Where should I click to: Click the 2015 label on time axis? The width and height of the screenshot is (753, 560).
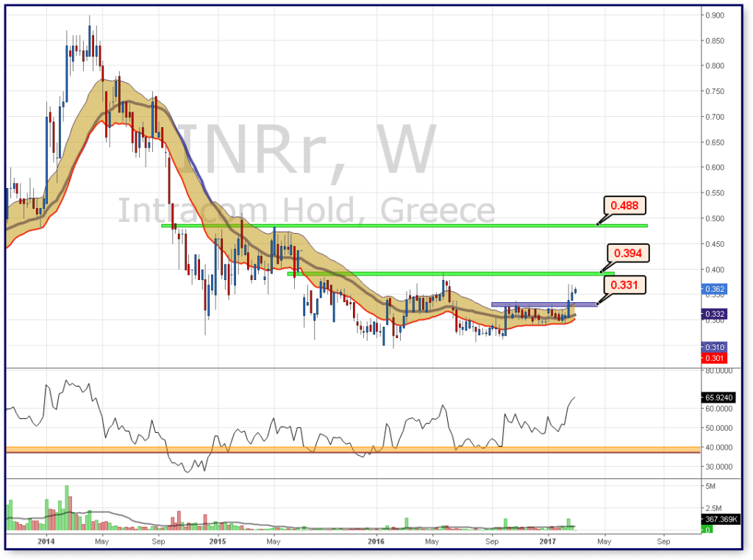[218, 542]
